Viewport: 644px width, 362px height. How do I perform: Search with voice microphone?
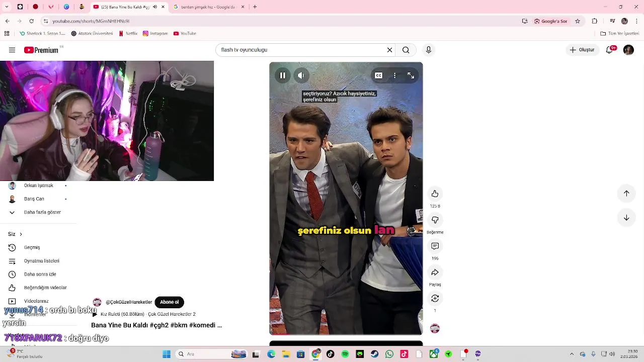coord(429,50)
